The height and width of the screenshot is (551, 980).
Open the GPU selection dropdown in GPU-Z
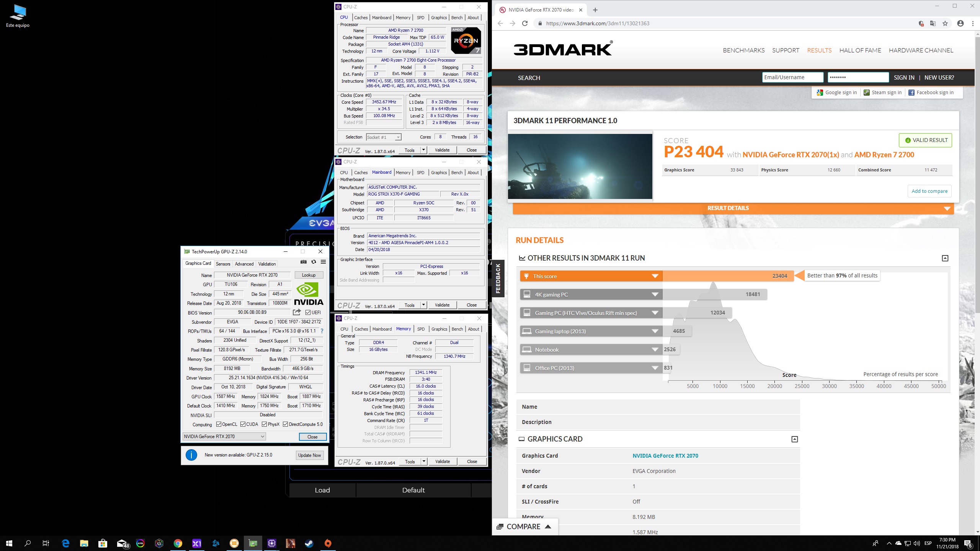coord(224,436)
